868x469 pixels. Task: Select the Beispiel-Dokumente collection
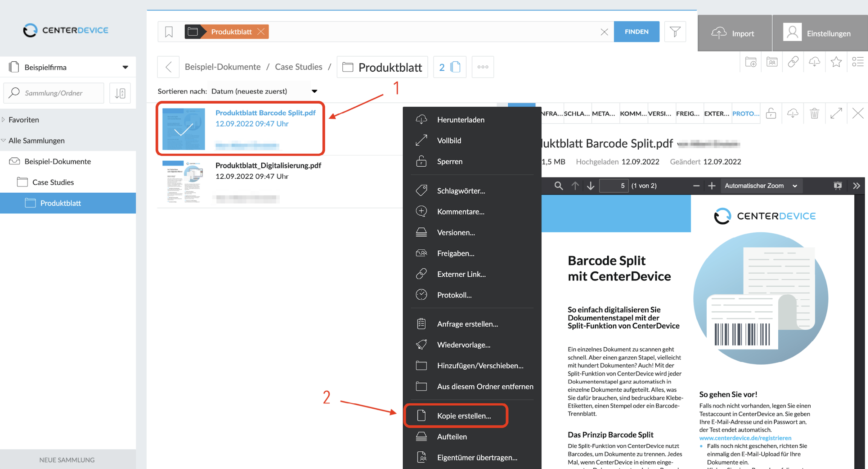[x=57, y=161]
